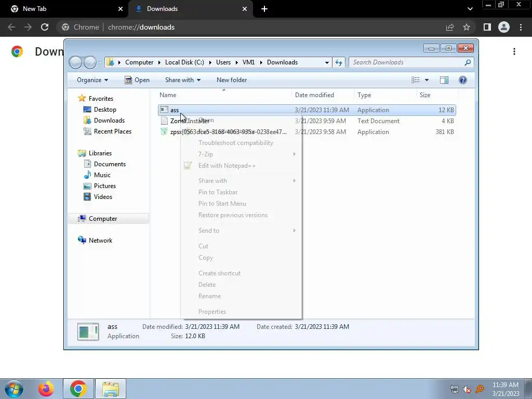The image size is (532, 399).
Task: Sort by Date modified column
Action: pyautogui.click(x=323, y=95)
